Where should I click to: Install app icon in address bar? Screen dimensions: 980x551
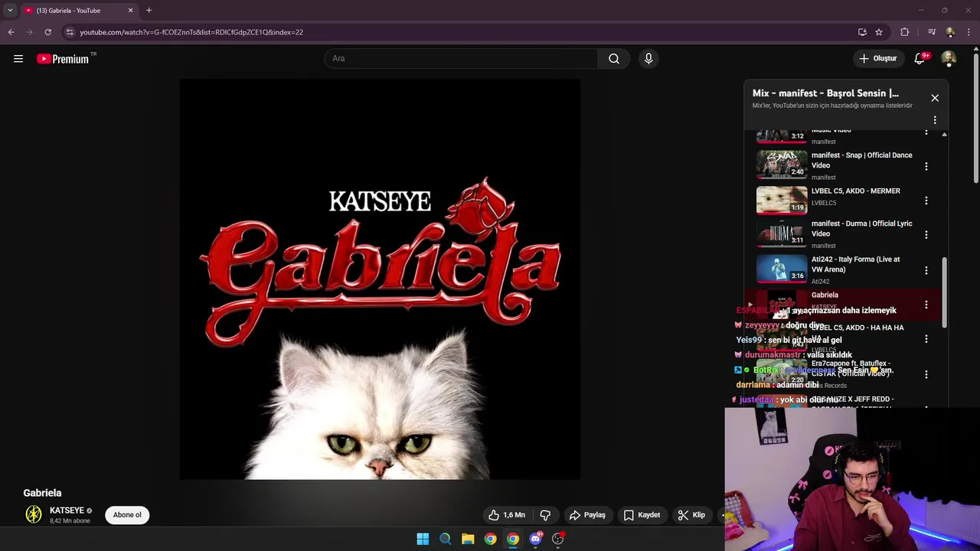coord(862,32)
